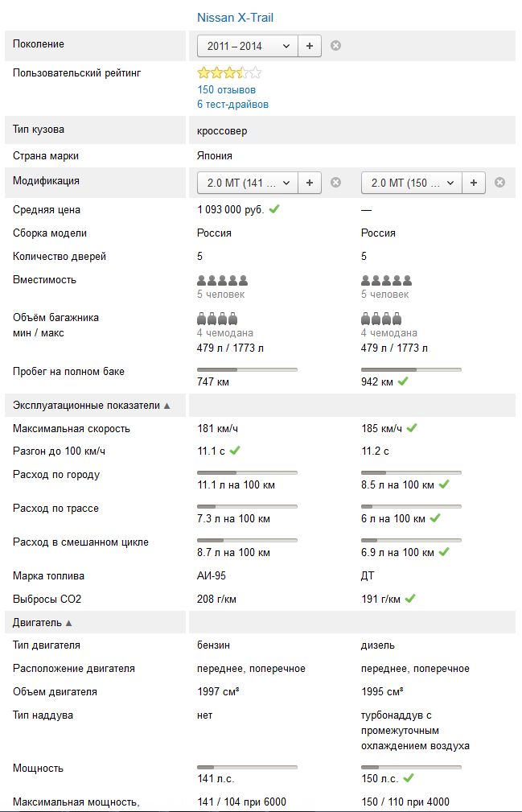
Task: Click the 11.1 л city consumption bar
Action: pos(247,473)
